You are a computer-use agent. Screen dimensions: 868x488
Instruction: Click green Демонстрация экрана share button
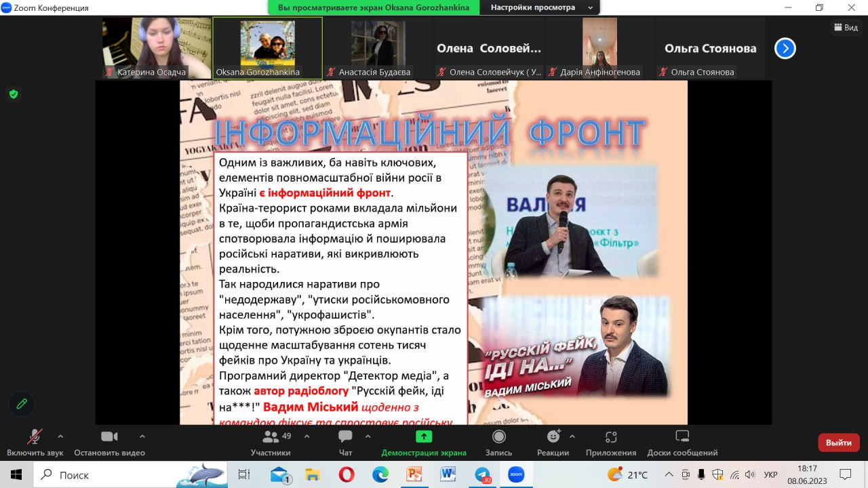coord(424,443)
